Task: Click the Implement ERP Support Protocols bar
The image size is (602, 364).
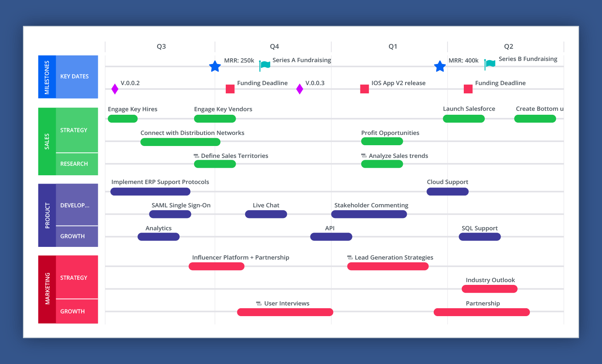Action: click(x=150, y=191)
